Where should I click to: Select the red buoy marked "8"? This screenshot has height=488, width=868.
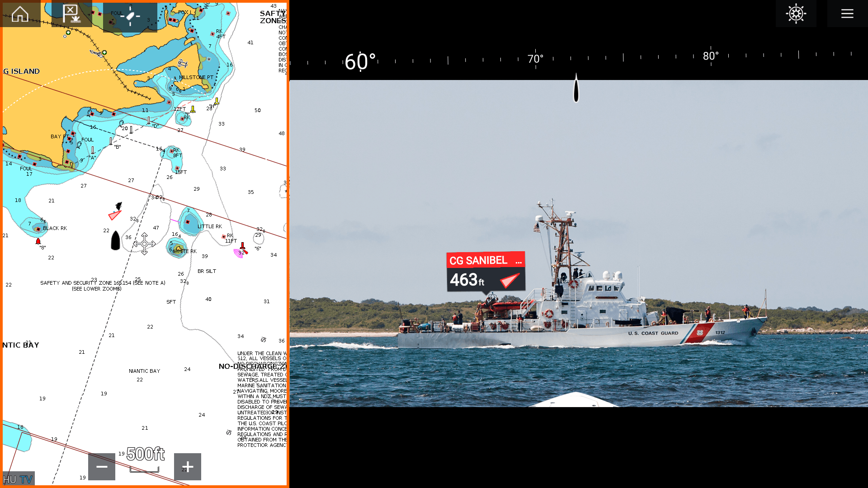38,241
